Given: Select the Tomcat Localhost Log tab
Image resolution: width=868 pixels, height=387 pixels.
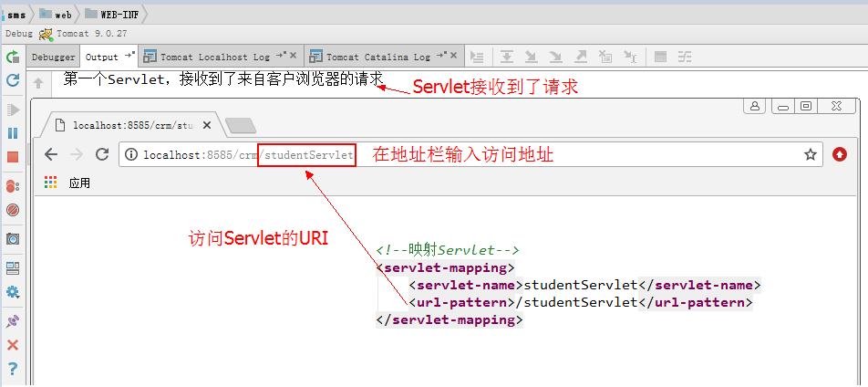Looking at the screenshot, I should tap(214, 57).
